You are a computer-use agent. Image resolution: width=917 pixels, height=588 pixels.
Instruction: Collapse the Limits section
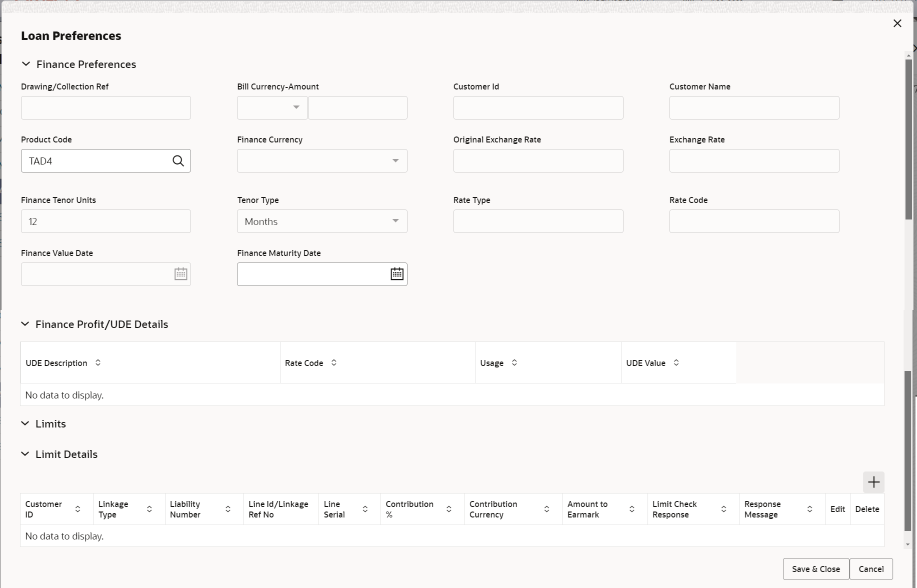point(25,423)
